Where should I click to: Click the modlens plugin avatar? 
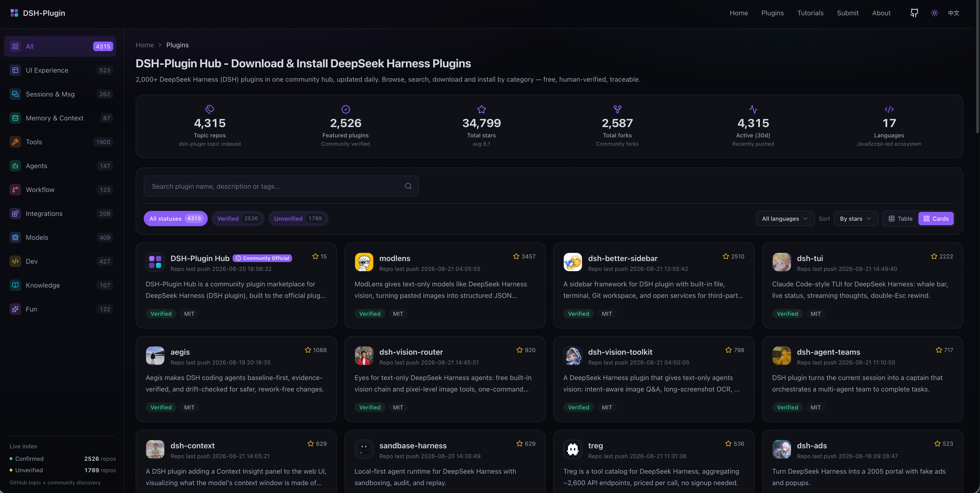tap(364, 262)
